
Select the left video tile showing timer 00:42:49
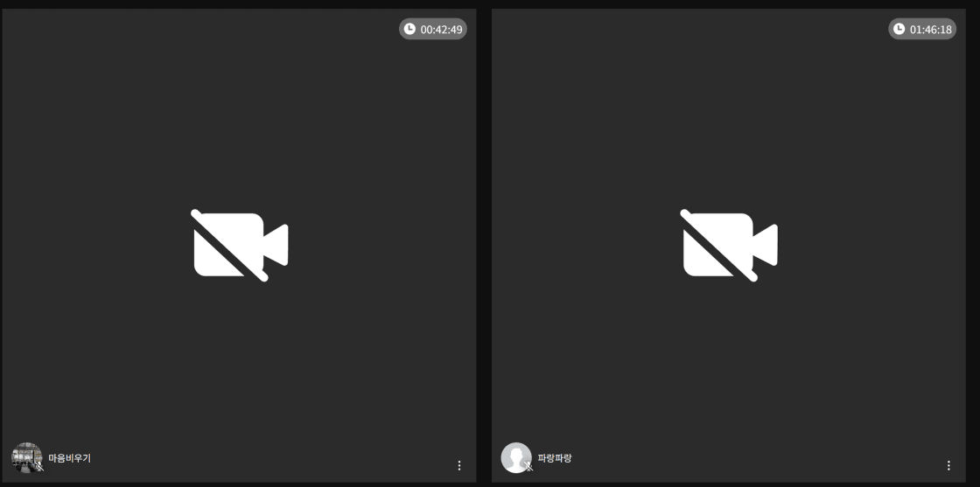(240, 246)
